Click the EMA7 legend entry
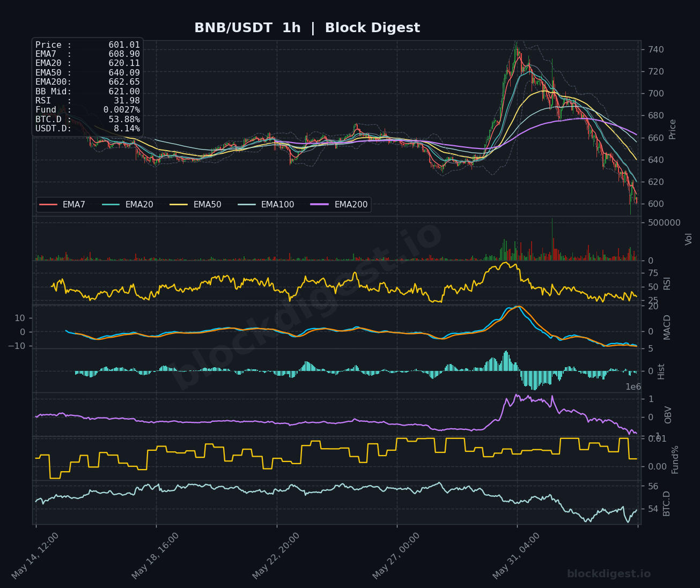The image size is (700, 588). click(x=62, y=205)
